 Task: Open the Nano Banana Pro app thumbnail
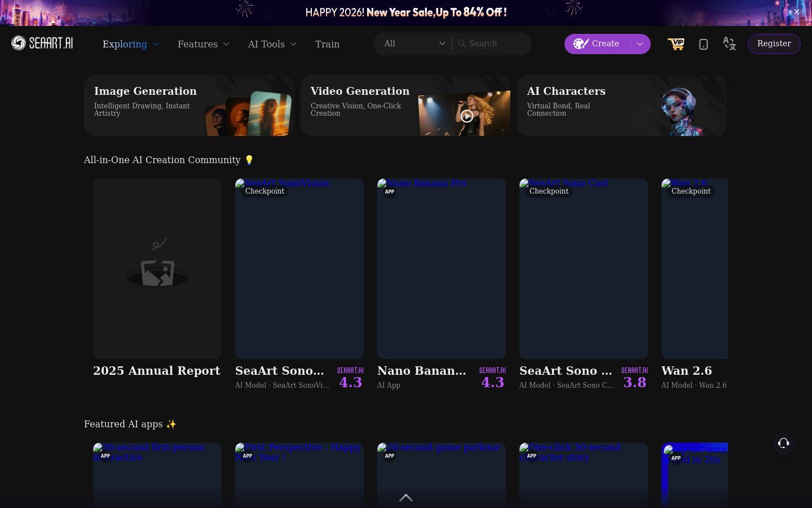coord(442,269)
